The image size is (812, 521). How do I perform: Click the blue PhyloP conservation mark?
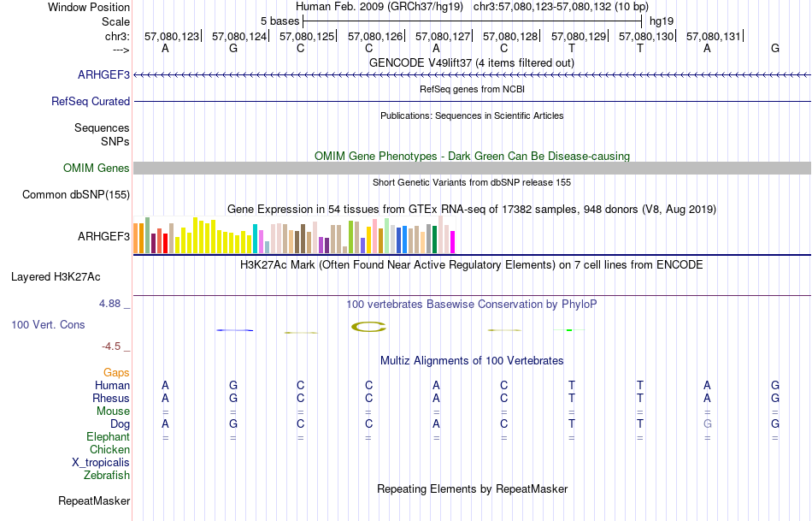pyautogui.click(x=234, y=330)
